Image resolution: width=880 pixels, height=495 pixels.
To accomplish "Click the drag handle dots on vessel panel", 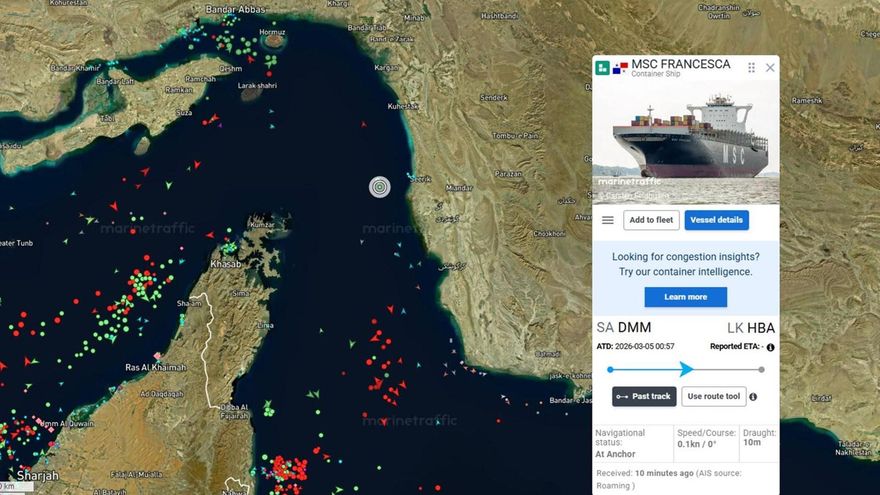I will (x=751, y=68).
